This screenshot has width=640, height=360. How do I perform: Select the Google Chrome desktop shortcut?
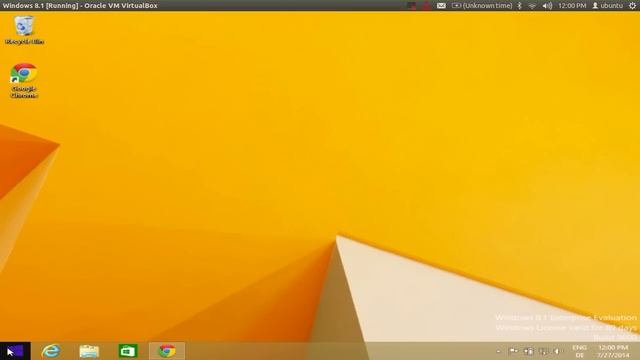coord(24,80)
